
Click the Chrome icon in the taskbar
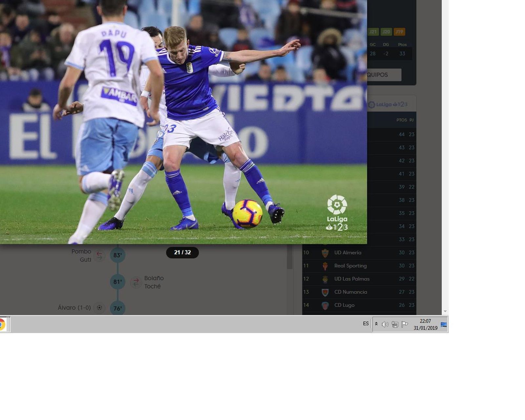click(2, 324)
